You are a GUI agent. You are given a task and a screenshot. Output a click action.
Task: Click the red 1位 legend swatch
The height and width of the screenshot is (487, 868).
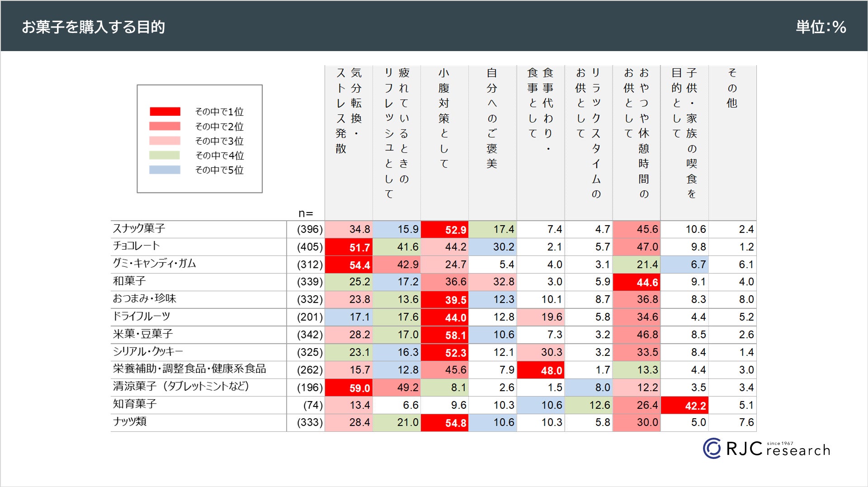coord(165,112)
